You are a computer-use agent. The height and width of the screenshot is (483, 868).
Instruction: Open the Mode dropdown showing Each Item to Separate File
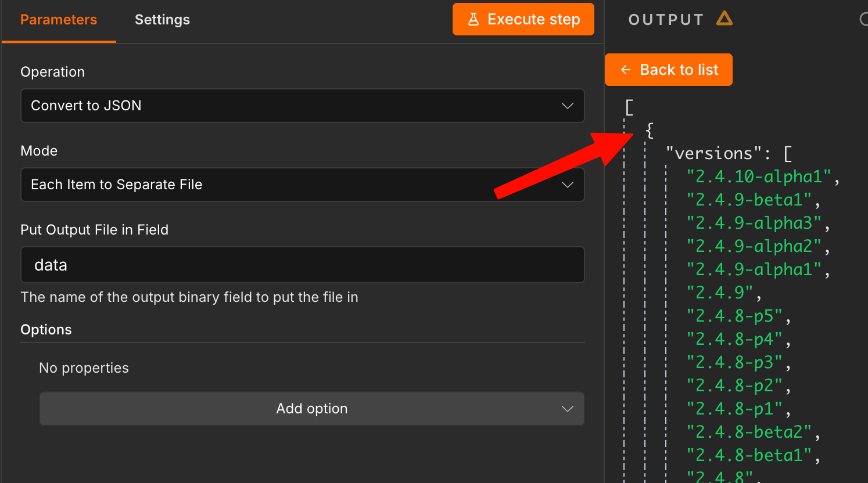point(303,185)
